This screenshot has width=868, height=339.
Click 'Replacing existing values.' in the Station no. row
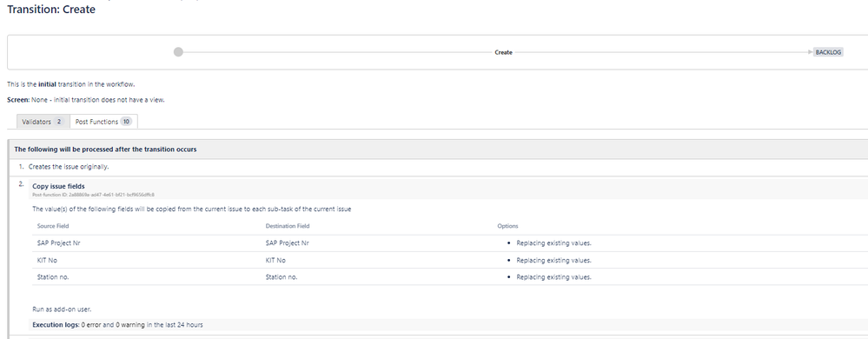(x=554, y=277)
